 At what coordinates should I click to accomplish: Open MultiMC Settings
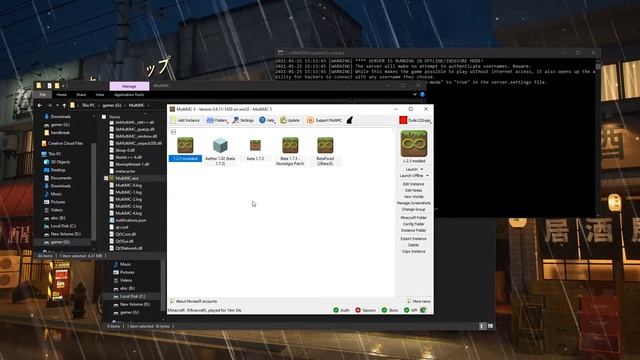point(243,120)
